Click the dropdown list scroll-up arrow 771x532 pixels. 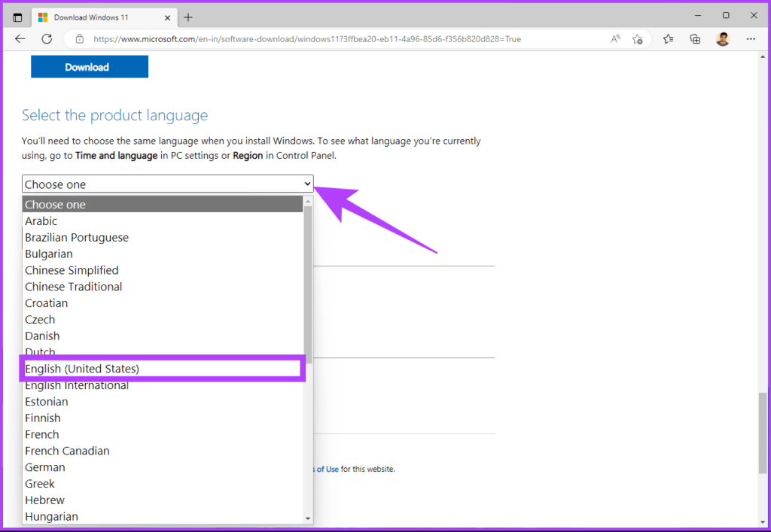(308, 202)
